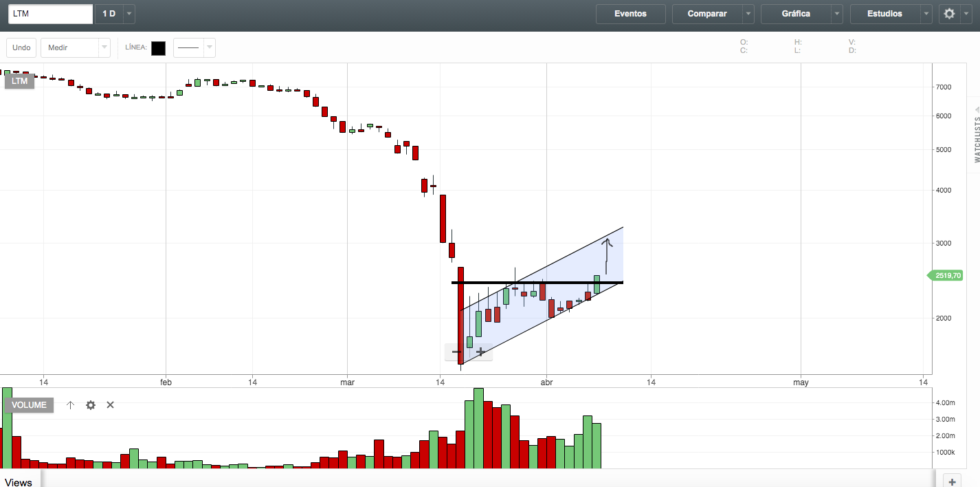Open VOLUME panel settings gear

91,405
